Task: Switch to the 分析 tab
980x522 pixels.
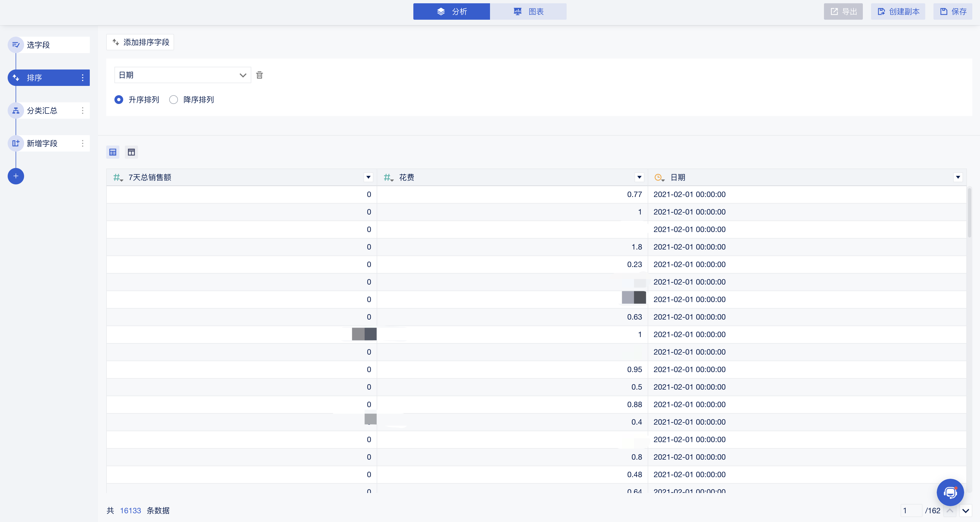Action: (452, 11)
